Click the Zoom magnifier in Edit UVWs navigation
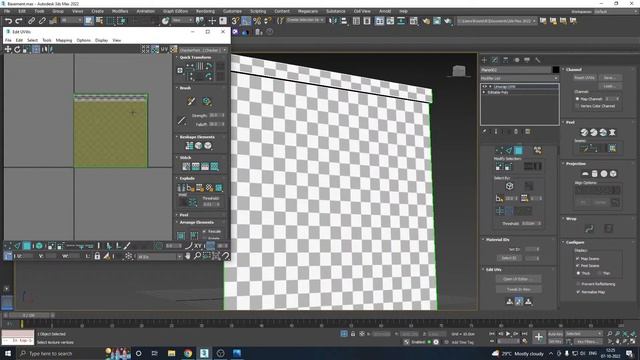This screenshot has width=640, height=360. (197, 256)
